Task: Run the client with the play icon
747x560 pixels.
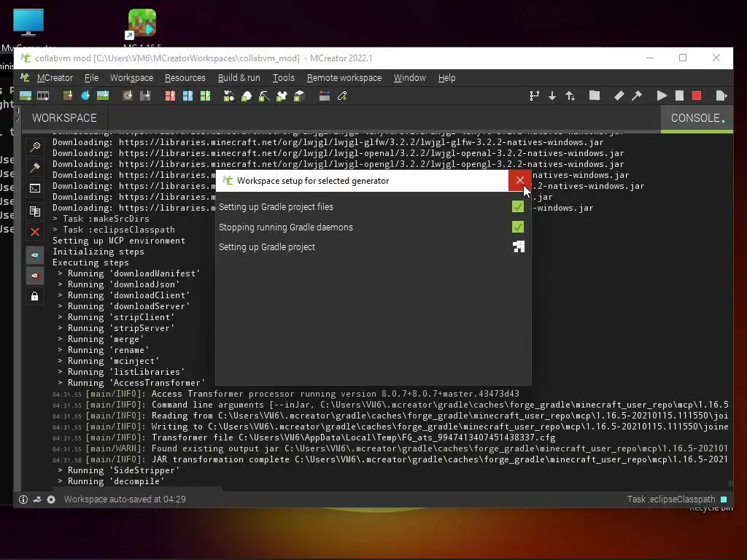Action: 662,96
